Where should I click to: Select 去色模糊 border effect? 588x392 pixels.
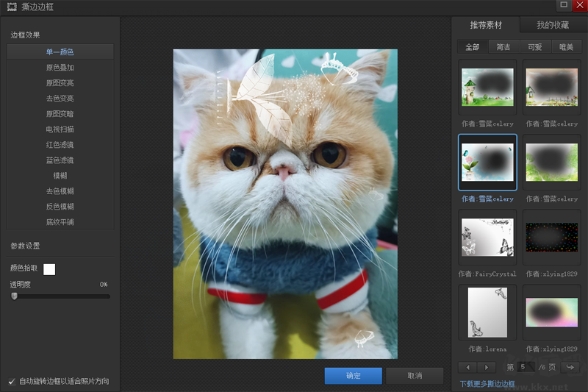pyautogui.click(x=60, y=191)
